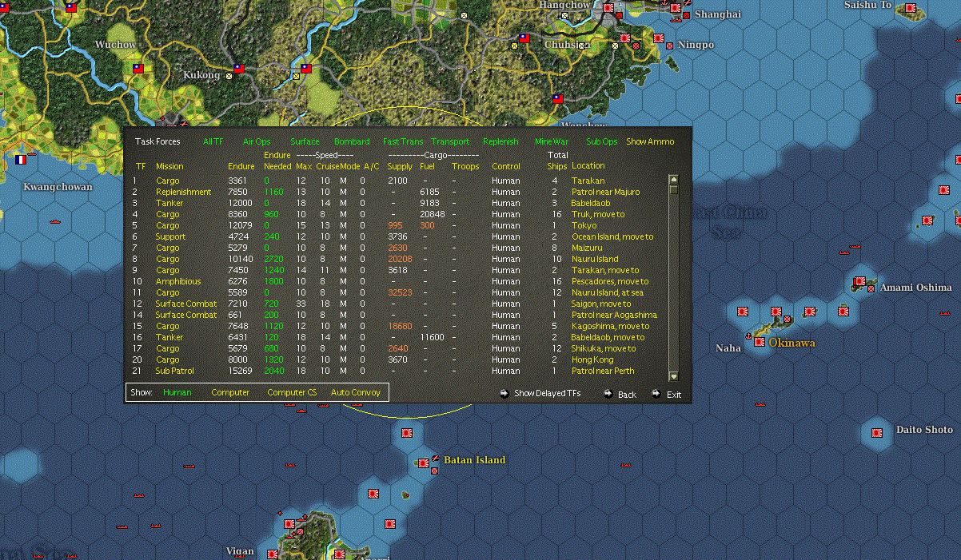The width and height of the screenshot is (961, 560).
Task: Click location 'Pescadores, move to'
Action: point(610,281)
